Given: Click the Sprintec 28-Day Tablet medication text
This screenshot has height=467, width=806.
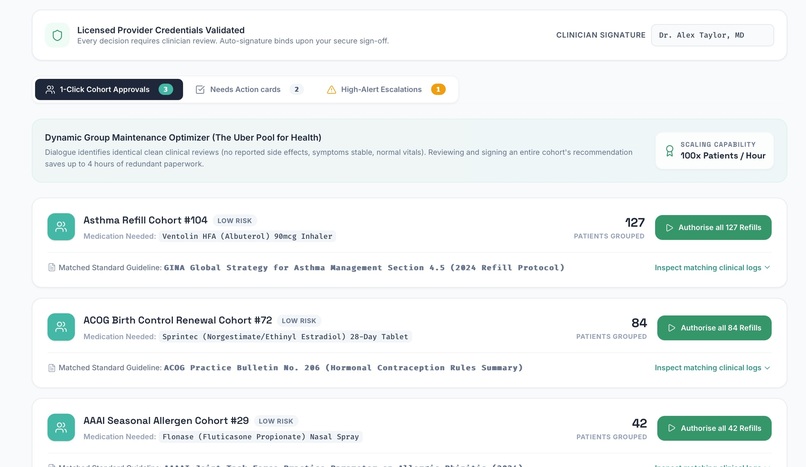Looking at the screenshot, I should [285, 337].
